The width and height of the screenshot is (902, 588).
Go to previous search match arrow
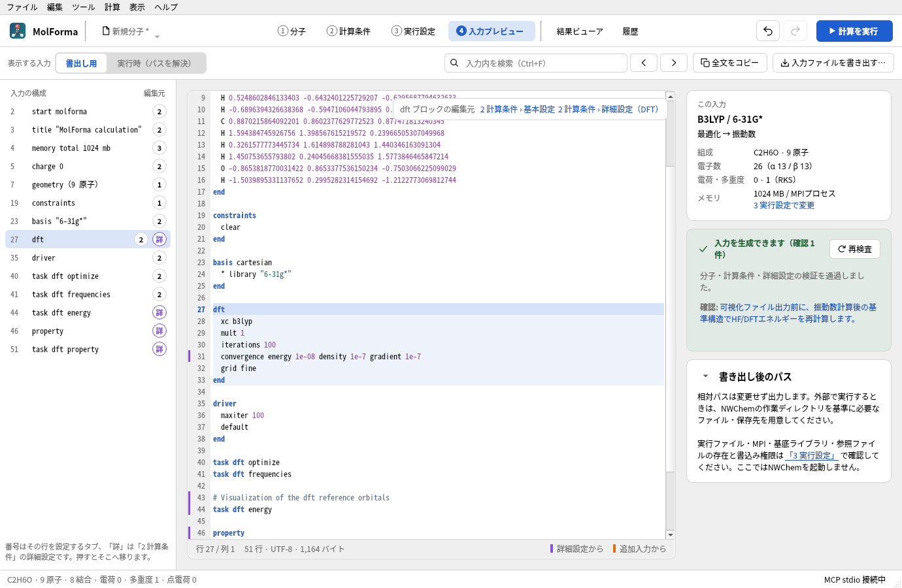[x=644, y=63]
